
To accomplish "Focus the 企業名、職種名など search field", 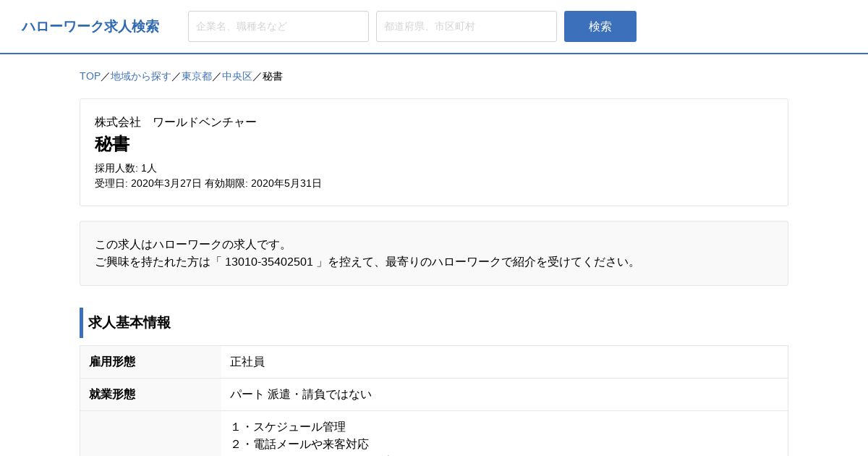I will coord(278,27).
